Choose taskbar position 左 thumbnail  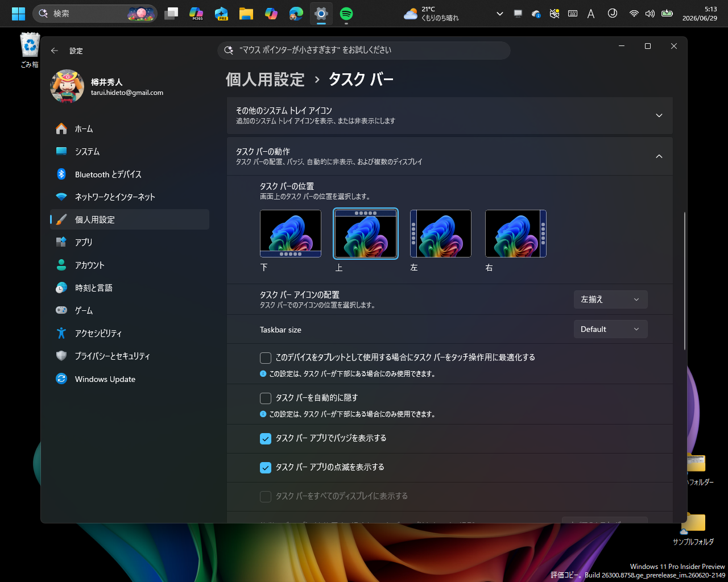[441, 234]
